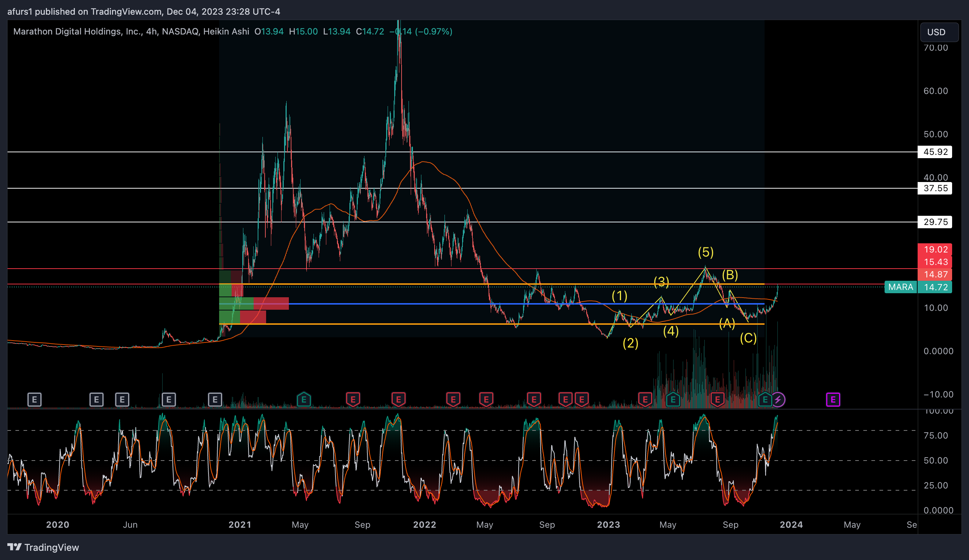Click the 70.00 tick on the price axis
This screenshot has height=560, width=969.
(936, 48)
